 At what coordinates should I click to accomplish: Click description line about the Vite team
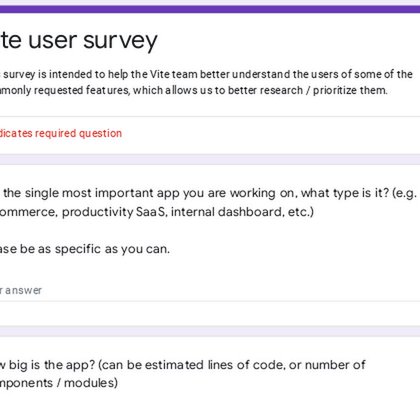[x=206, y=74]
